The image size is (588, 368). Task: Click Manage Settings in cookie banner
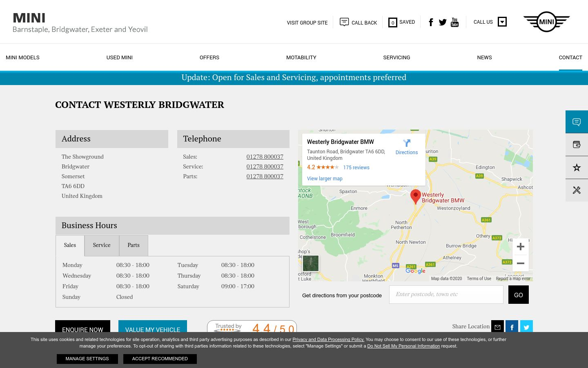click(x=87, y=359)
